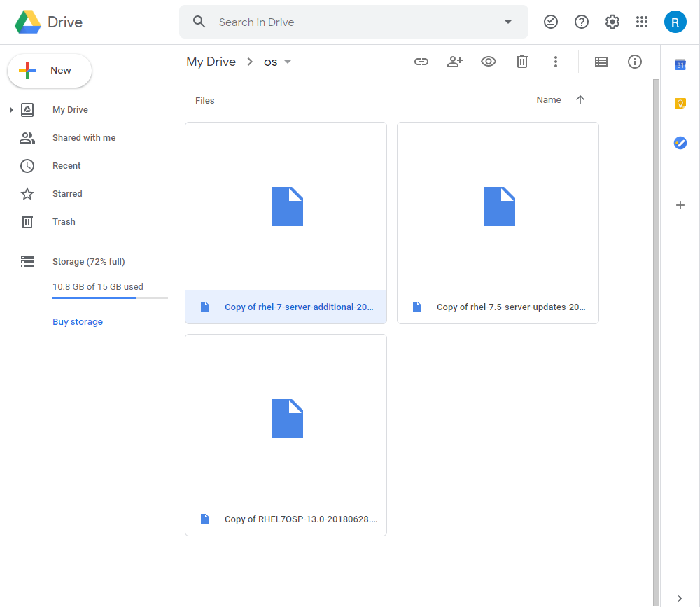Click file icon beside rhel-7-server-additional name
This screenshot has width=700, height=607.
click(x=204, y=307)
